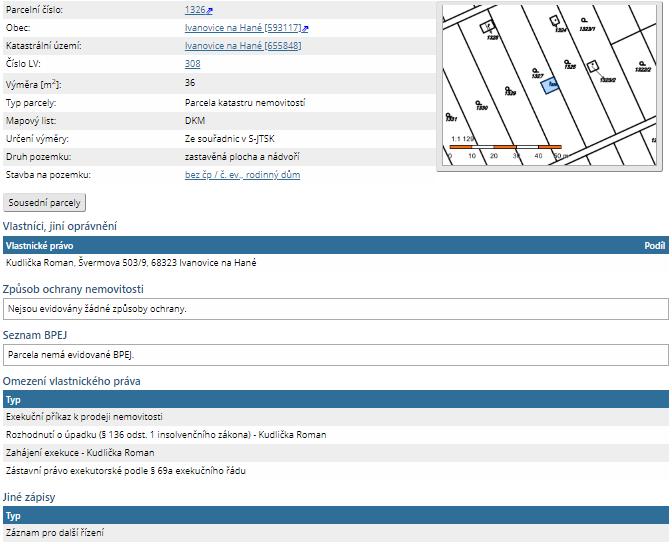This screenshot has height=544, width=672.
Task: Open Obec Ivanovice na Hané [593117] link
Action: (243, 28)
